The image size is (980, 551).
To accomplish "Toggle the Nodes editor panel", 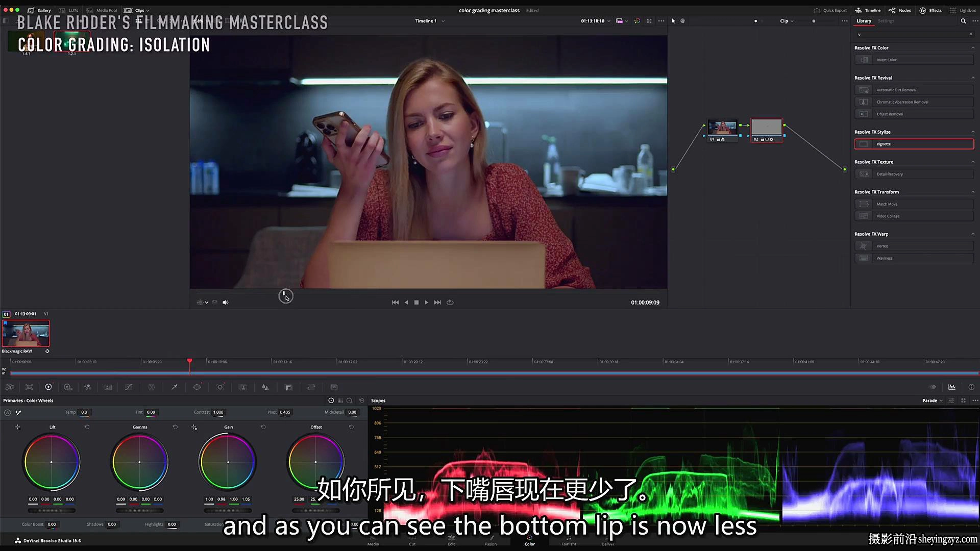I will 900,10.
